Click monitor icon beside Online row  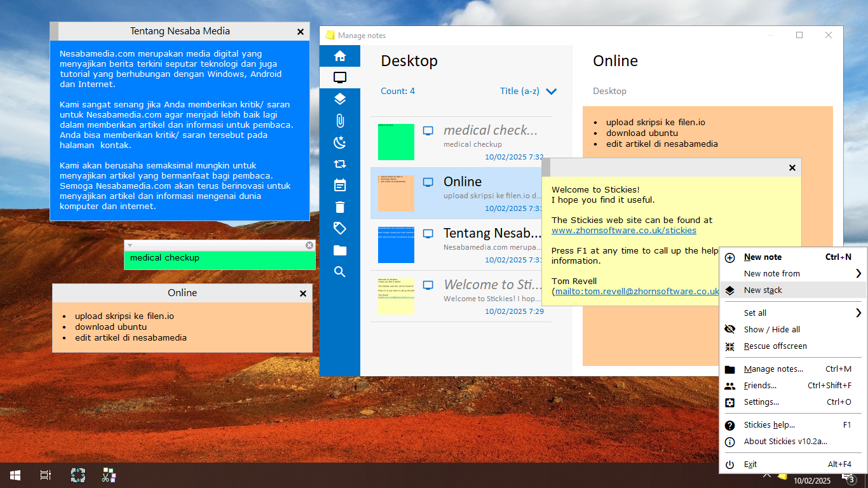[x=428, y=182]
